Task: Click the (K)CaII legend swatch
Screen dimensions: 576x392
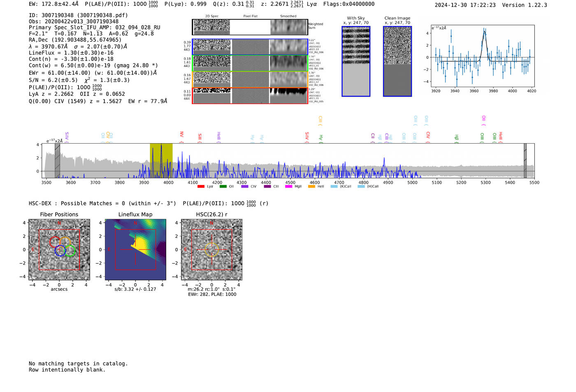Action: [x=334, y=186]
